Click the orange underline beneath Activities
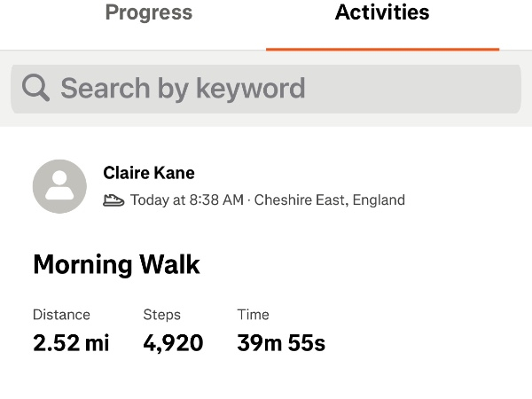The image size is (532, 399). click(x=382, y=49)
